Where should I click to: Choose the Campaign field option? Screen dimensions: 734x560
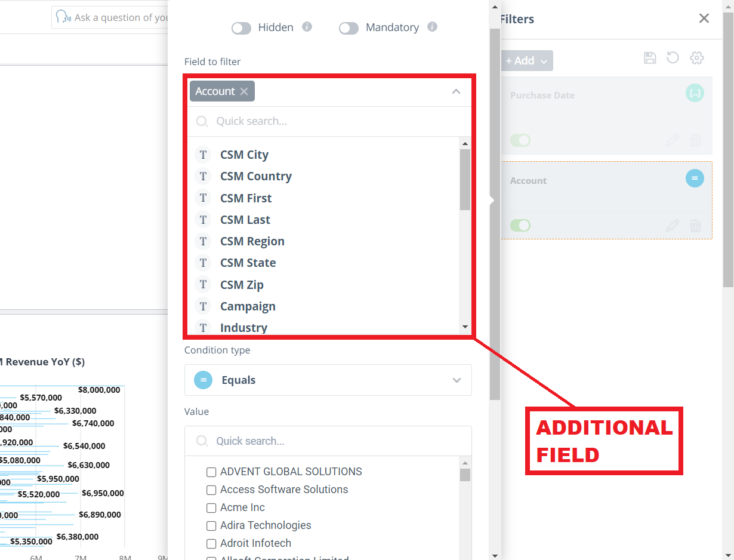click(248, 306)
